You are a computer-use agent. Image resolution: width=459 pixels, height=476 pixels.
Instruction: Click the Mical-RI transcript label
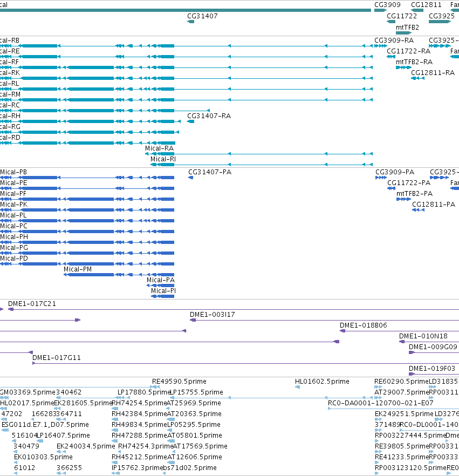pos(163,159)
